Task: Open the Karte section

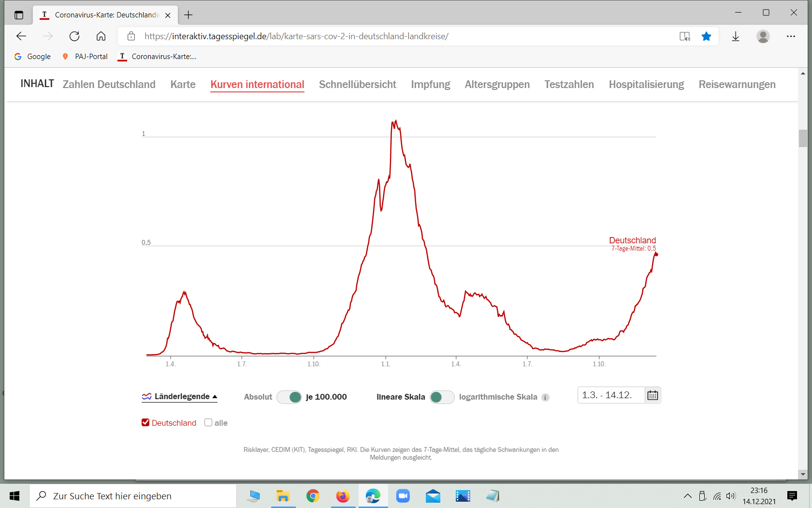Action: 183,85
